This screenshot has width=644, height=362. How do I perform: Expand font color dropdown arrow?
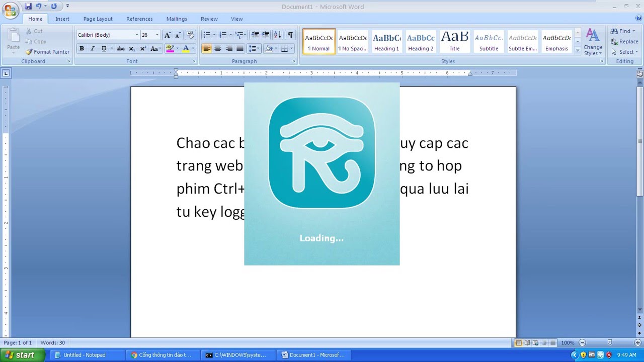[x=193, y=49]
